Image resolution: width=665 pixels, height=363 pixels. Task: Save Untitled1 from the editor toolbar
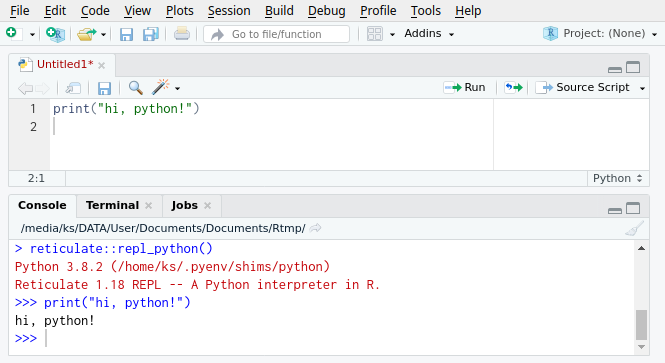tap(104, 88)
